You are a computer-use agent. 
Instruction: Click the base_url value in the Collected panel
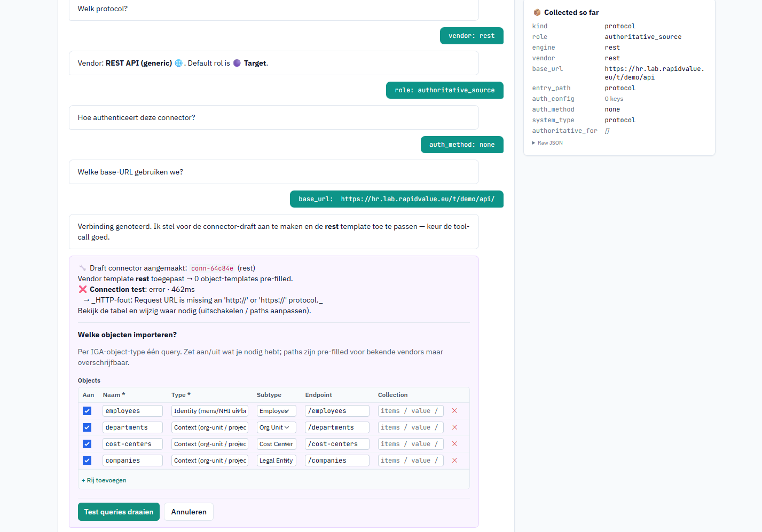[x=654, y=73]
